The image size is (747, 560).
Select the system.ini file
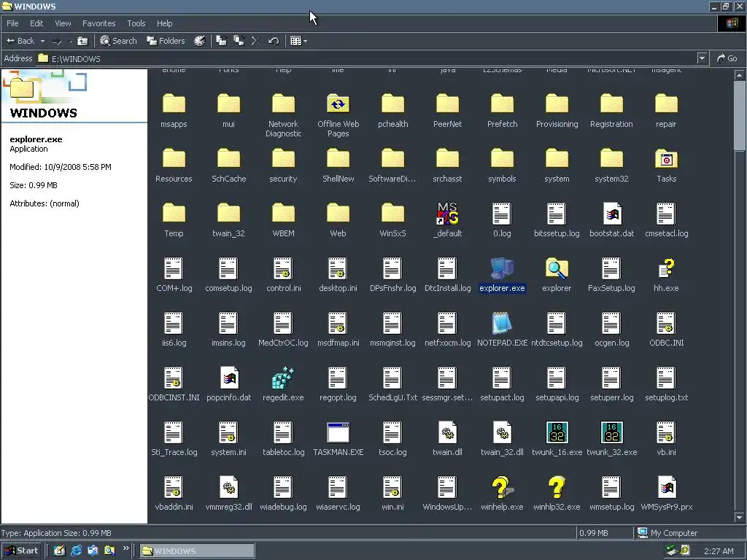228,440
